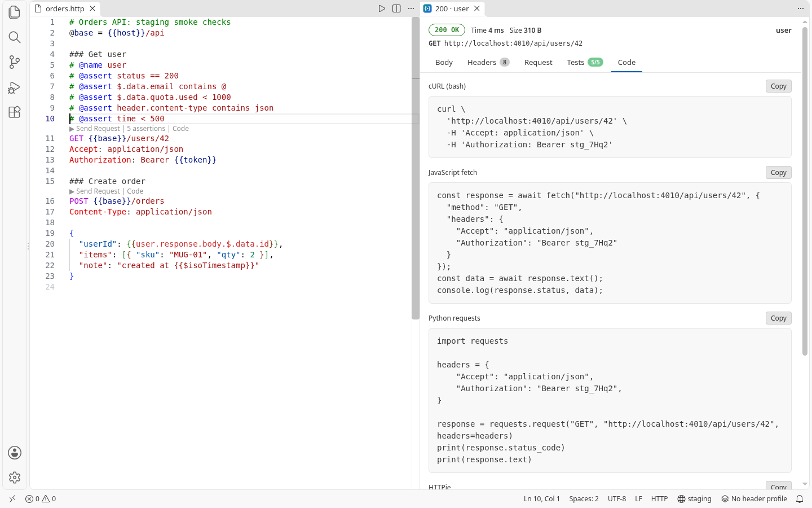Open notifications bell in status bar
The width and height of the screenshot is (812, 508).
(x=800, y=499)
